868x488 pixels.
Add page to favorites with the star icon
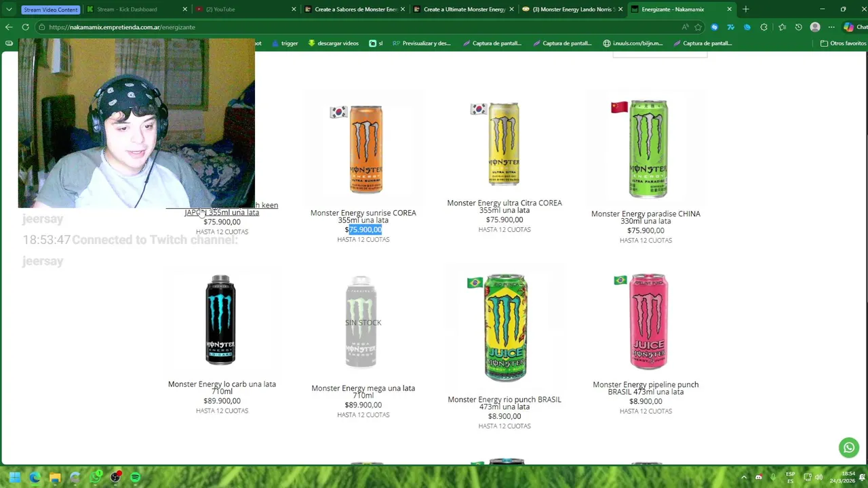point(698,27)
